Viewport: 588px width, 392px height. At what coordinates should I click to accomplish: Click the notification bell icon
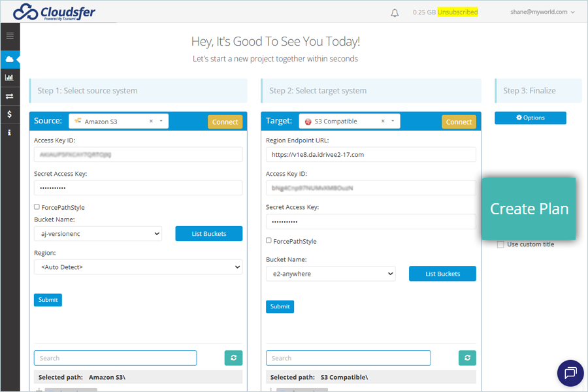point(395,13)
